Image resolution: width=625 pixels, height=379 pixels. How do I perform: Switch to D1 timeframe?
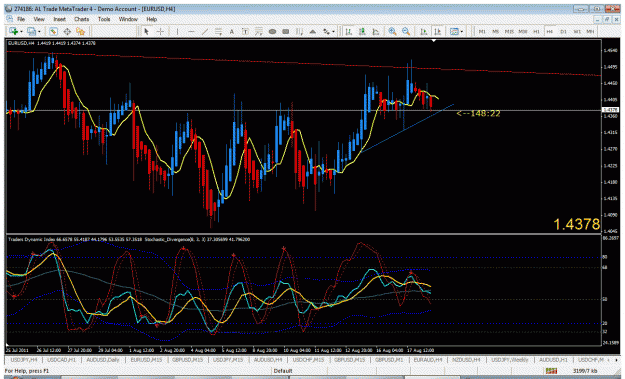coord(563,31)
